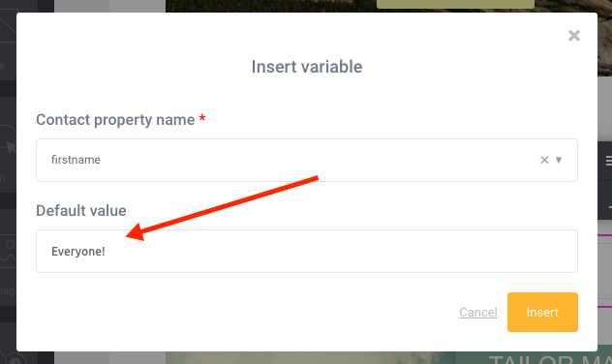Place cursor after Everyone! text
This screenshot has height=364, width=612.
[x=106, y=252]
